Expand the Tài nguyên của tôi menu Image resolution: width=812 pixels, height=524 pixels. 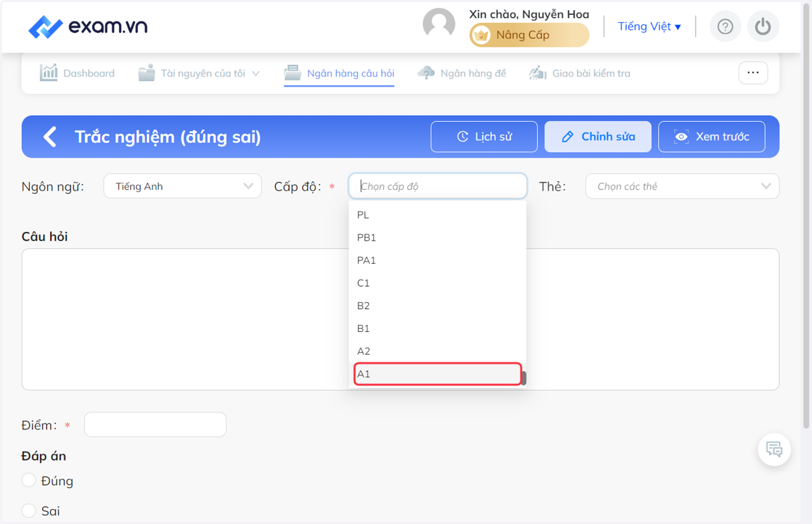coord(199,73)
